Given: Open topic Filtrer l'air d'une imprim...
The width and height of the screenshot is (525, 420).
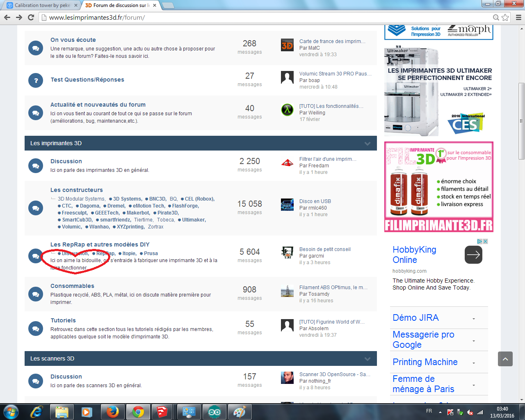Looking at the screenshot, I should coord(328,159).
